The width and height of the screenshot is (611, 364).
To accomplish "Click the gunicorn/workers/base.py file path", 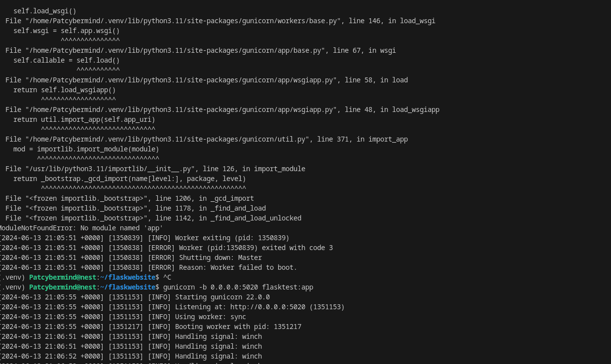I will pos(183,21).
